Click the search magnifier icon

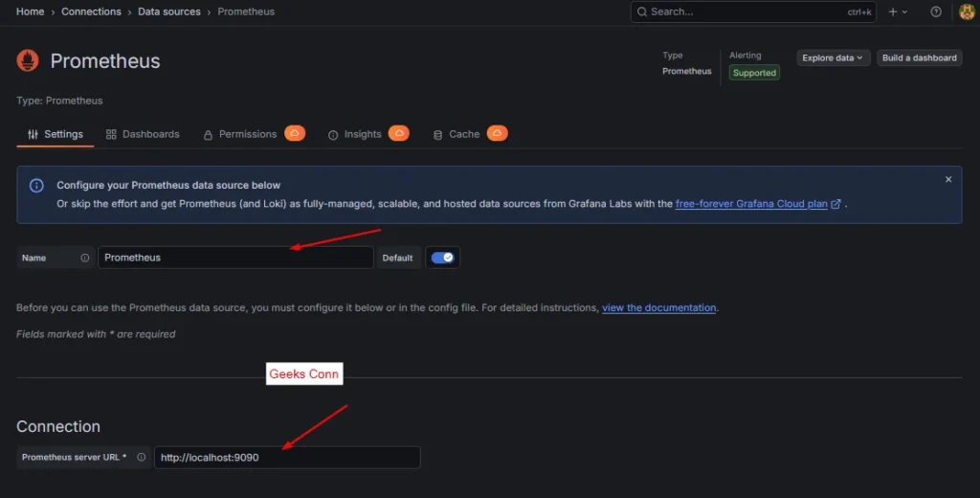(642, 11)
